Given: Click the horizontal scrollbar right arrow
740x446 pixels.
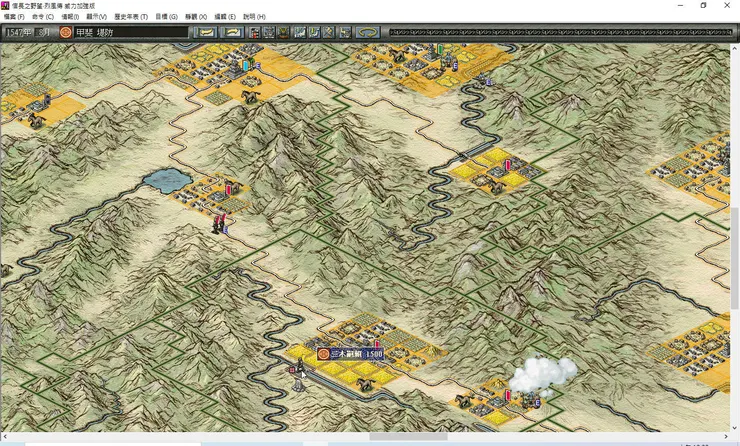Looking at the screenshot, I should [x=726, y=437].
